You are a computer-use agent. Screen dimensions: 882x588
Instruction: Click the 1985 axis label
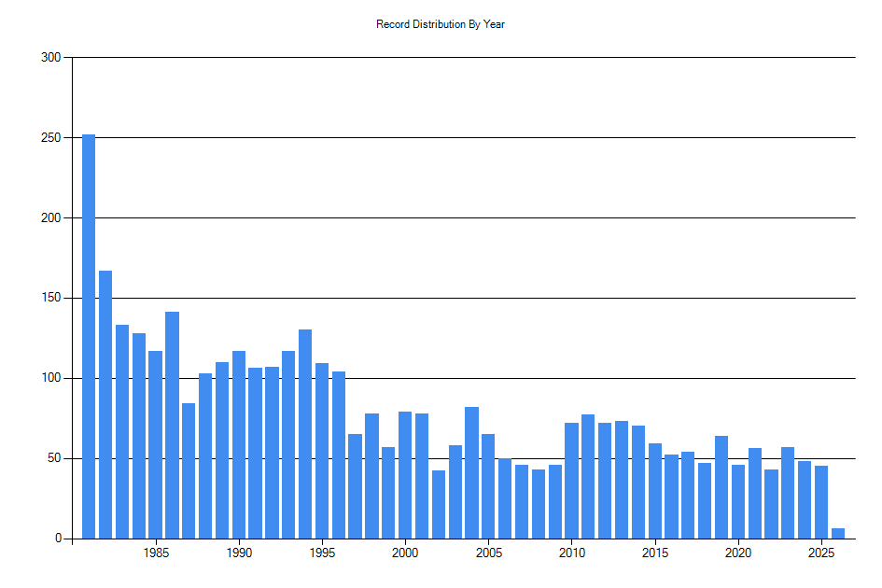tap(155, 553)
